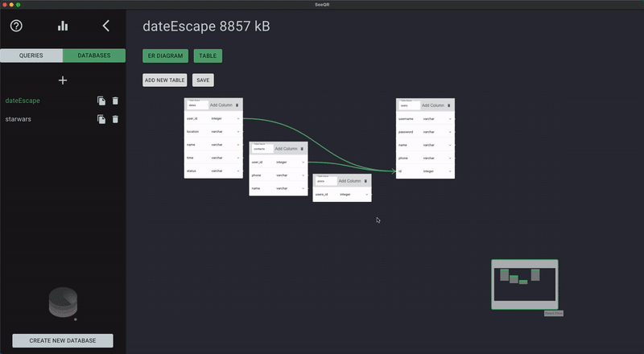The image size is (644, 354).
Task: Delete the dateEscape database via trash icon
Action: point(115,101)
